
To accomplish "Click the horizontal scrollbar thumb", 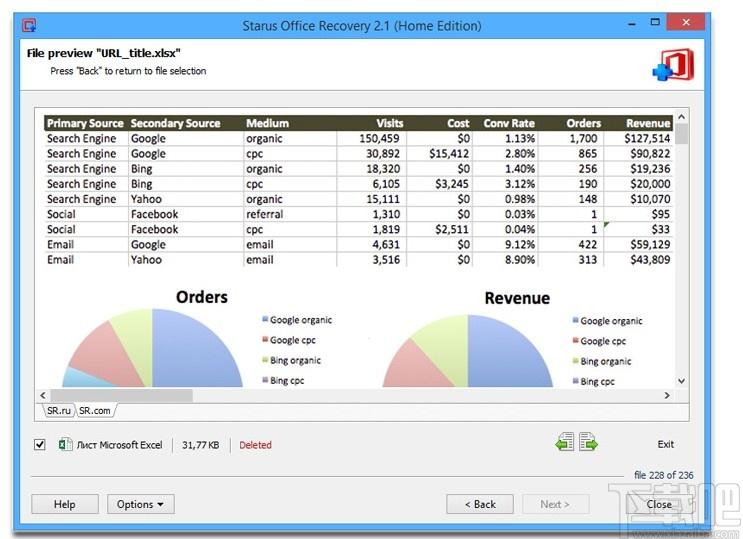I will [121, 395].
